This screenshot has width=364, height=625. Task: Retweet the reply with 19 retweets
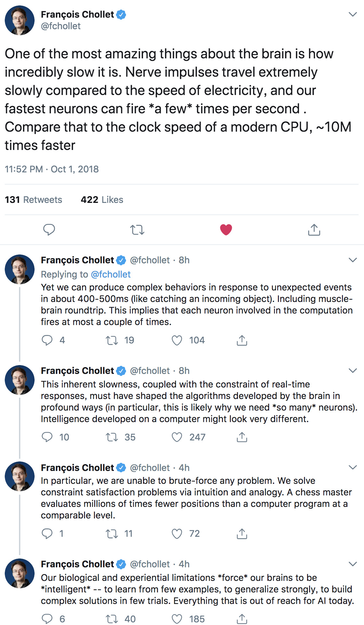(x=112, y=340)
